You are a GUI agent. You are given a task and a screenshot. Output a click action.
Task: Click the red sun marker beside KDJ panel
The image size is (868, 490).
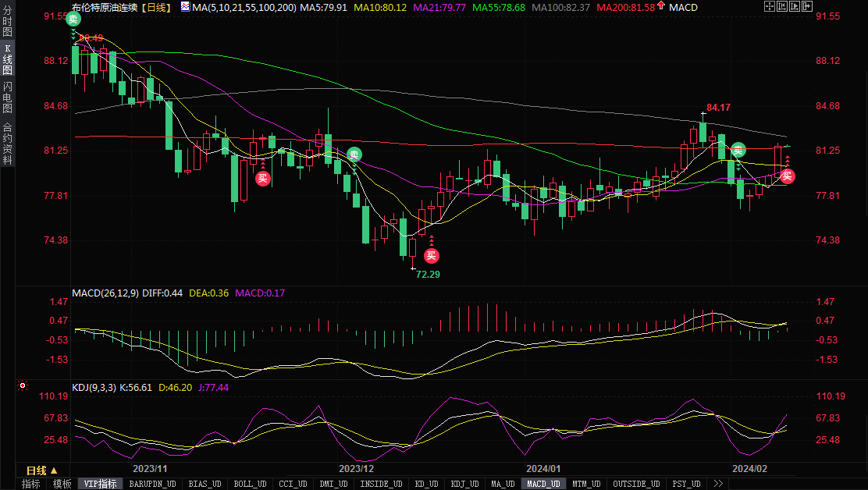[23, 385]
